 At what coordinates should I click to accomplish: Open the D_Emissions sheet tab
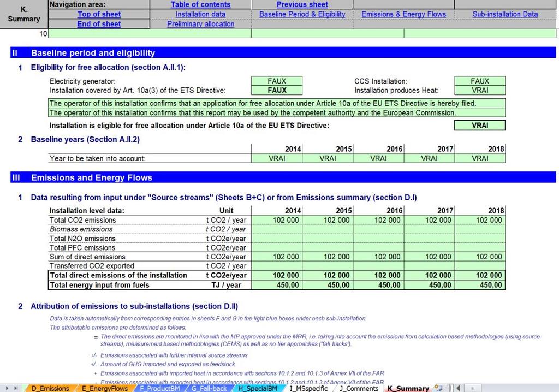pyautogui.click(x=50, y=388)
